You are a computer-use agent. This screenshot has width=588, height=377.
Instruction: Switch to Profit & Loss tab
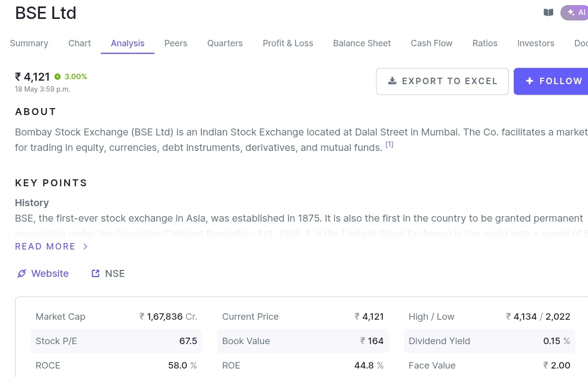[x=288, y=43]
